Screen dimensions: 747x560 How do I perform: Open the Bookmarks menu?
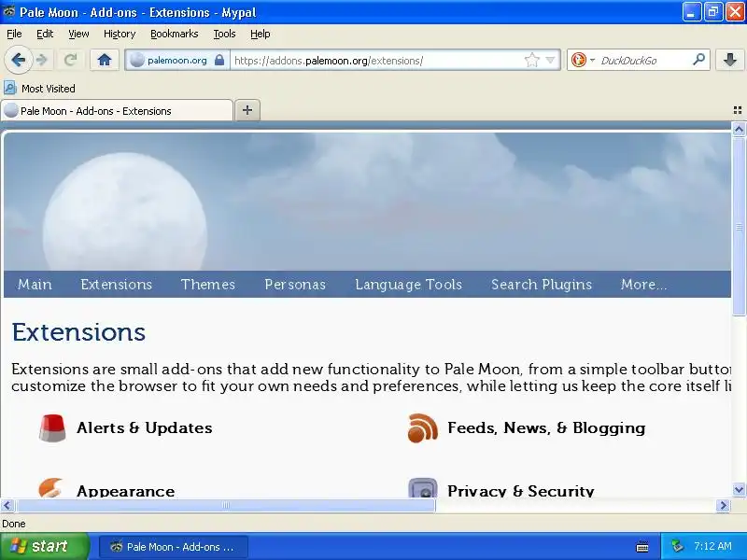click(x=174, y=34)
